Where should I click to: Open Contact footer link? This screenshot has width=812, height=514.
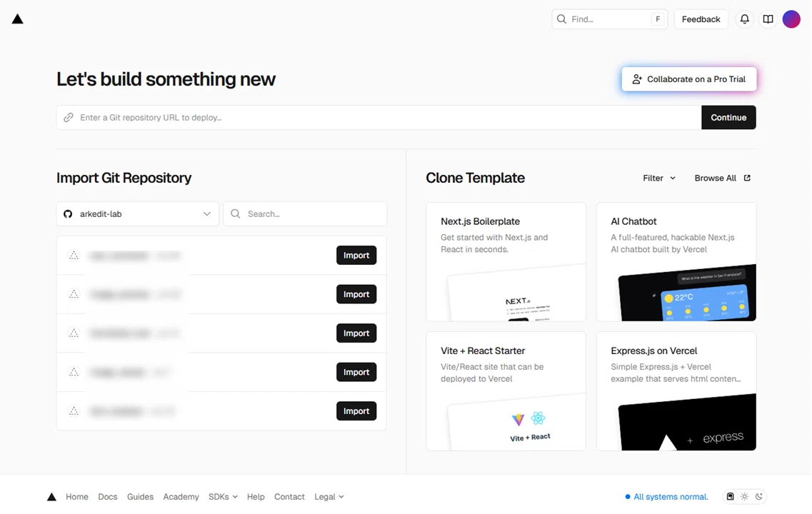289,497
